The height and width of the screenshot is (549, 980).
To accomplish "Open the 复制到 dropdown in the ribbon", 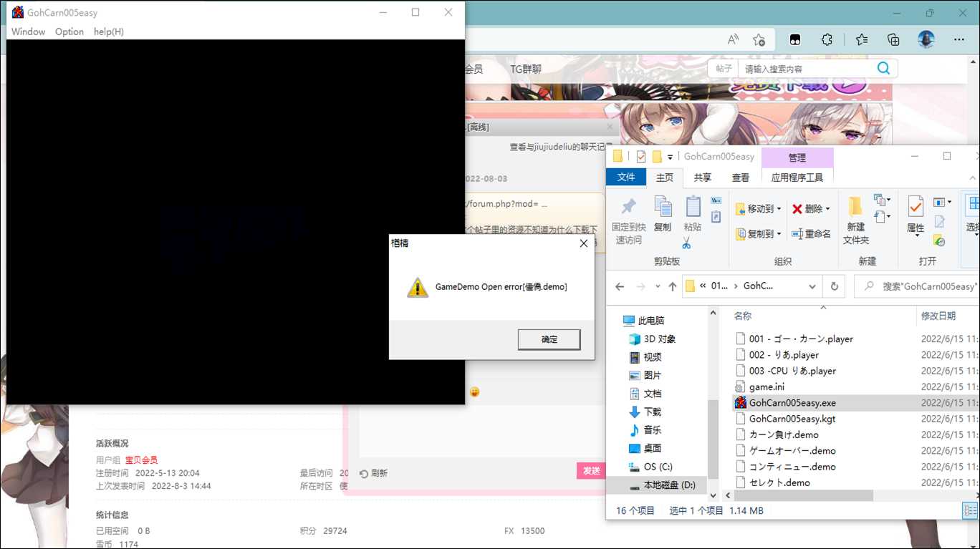I will (x=758, y=233).
